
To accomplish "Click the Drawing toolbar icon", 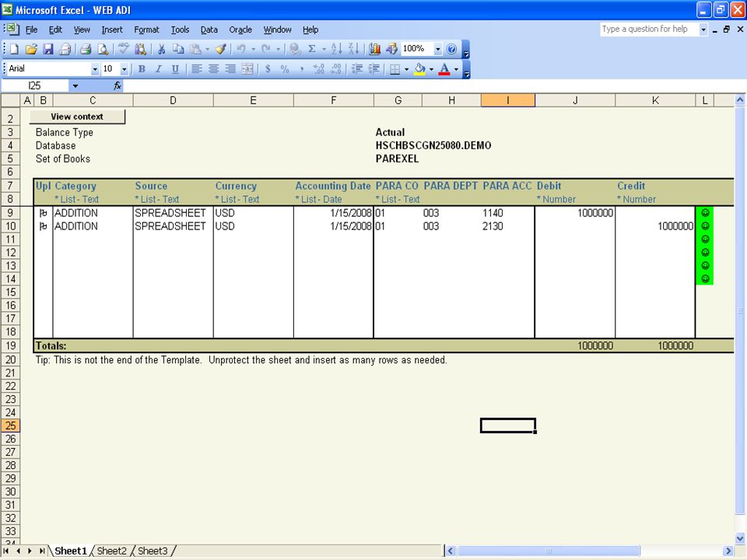I will (391, 49).
